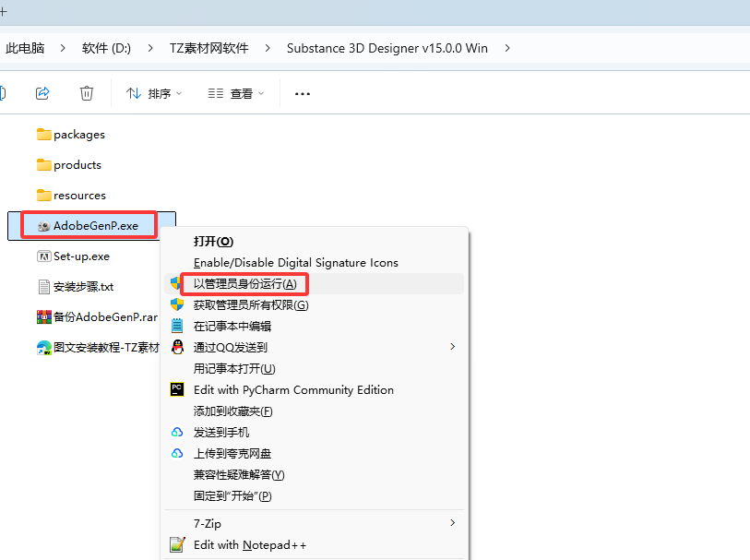Expand the chevron after Substance 3D Designer breadcrumb

click(x=507, y=48)
